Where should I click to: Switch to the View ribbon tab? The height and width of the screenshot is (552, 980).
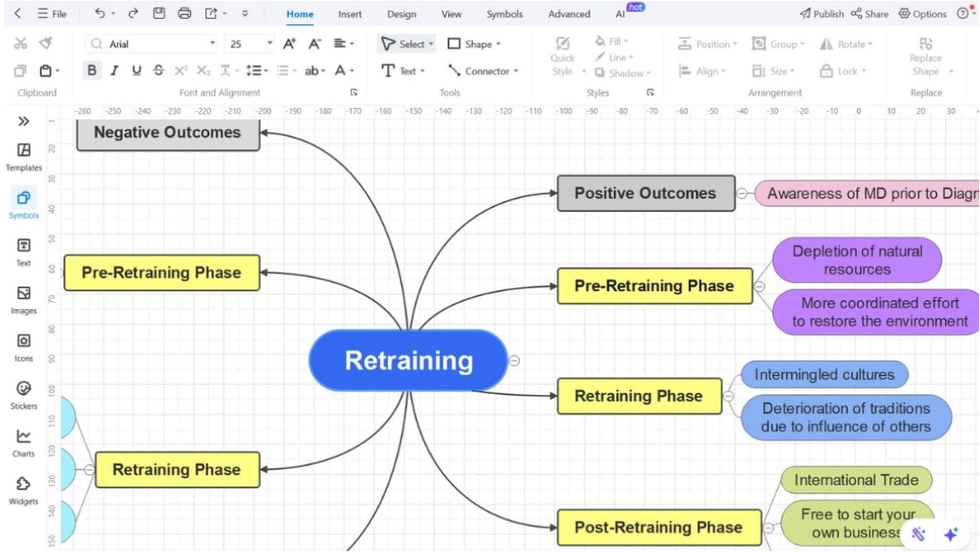coord(451,13)
